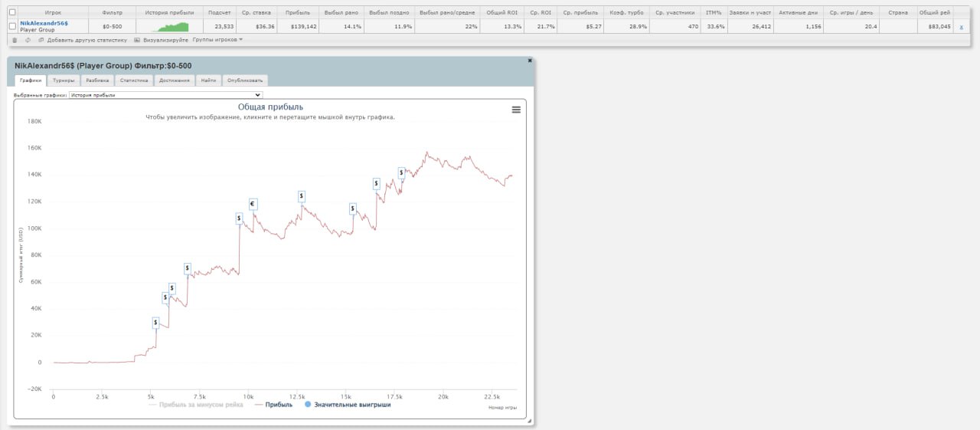Viewport: 980px width, 430px height.
Task: Open the chart hamburger export menu
Action: (516, 110)
